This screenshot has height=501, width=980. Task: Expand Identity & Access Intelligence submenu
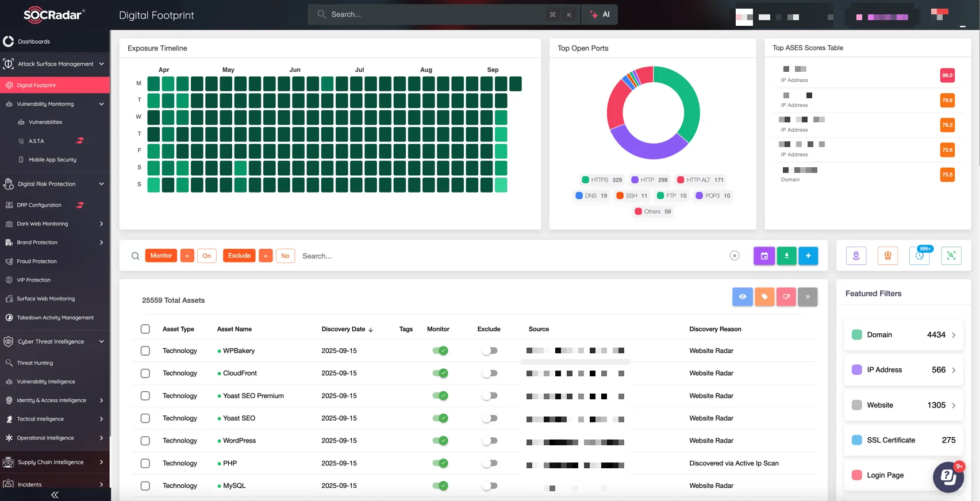point(101,400)
